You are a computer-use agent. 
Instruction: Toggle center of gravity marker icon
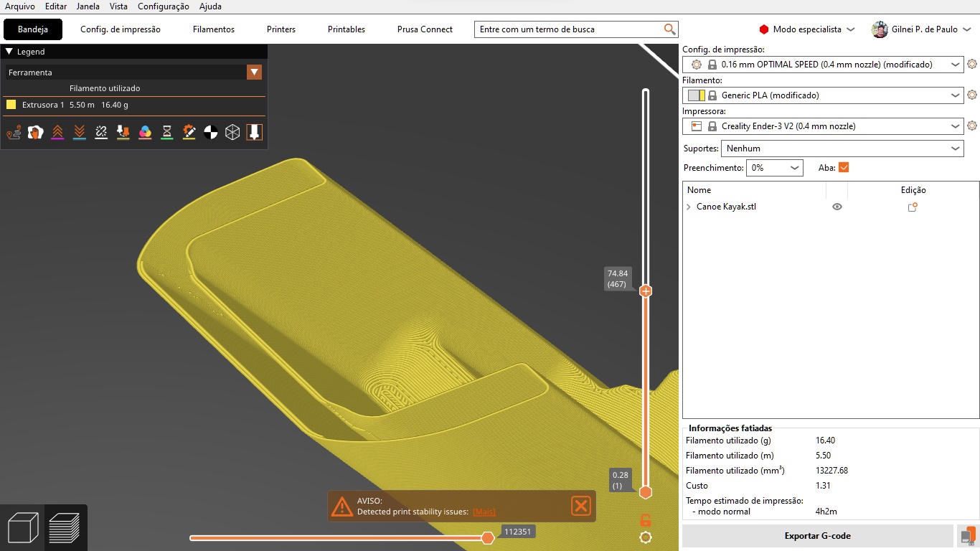click(x=211, y=132)
